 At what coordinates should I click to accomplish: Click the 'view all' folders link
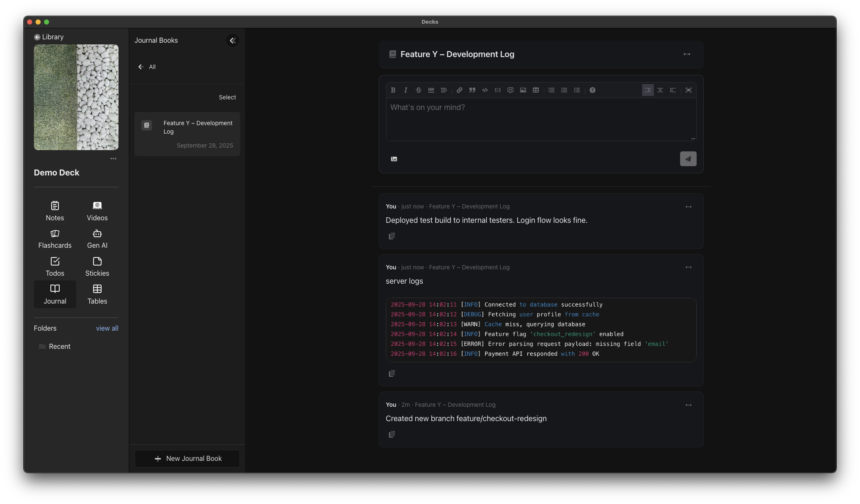click(x=107, y=328)
